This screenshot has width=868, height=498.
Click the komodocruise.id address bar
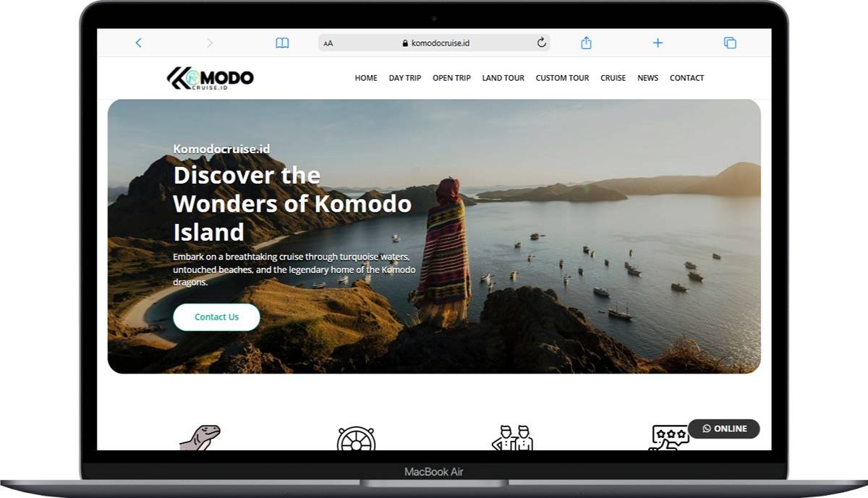[x=434, y=43]
